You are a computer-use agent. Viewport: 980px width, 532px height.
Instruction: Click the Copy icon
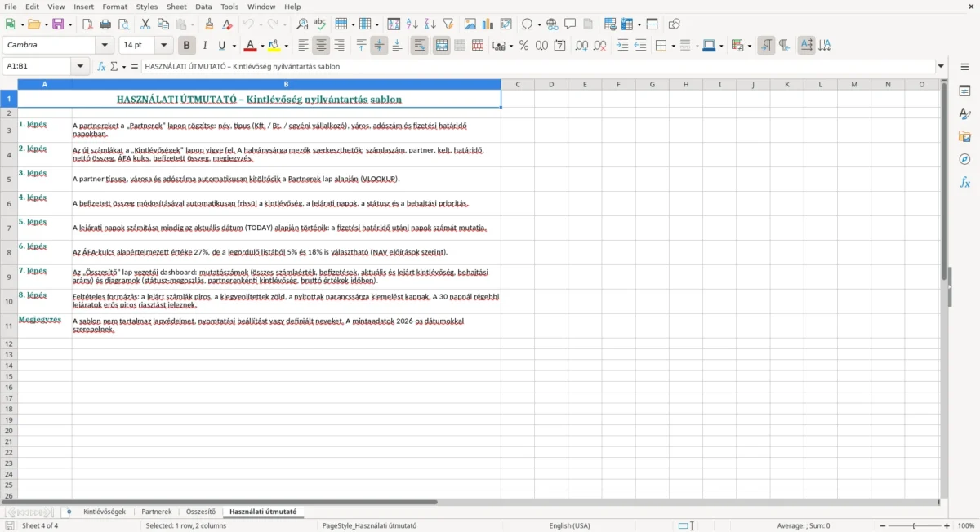pos(163,24)
